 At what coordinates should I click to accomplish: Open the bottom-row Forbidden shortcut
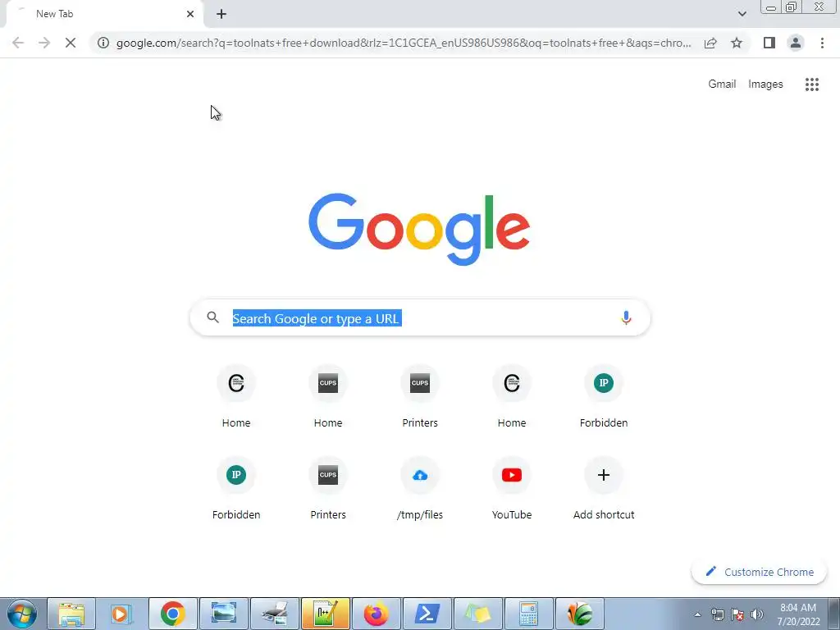(236, 487)
